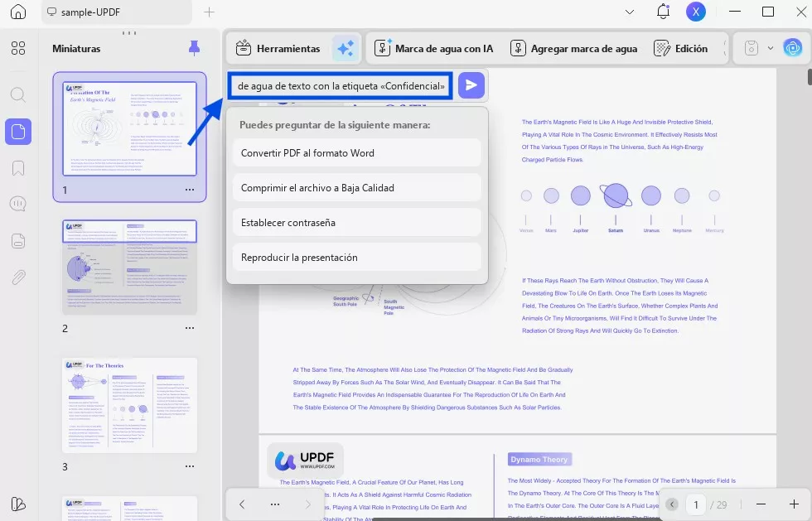Open more options for page 1 thumbnail
Viewport: 812px width, 521px height.
[190, 190]
